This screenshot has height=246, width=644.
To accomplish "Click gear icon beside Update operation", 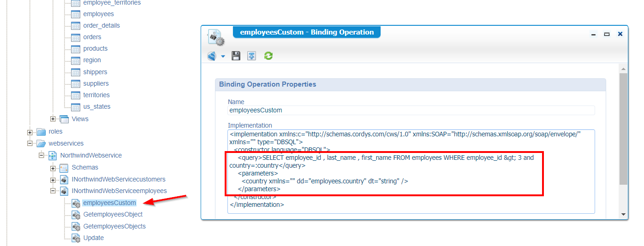I will (x=76, y=238).
